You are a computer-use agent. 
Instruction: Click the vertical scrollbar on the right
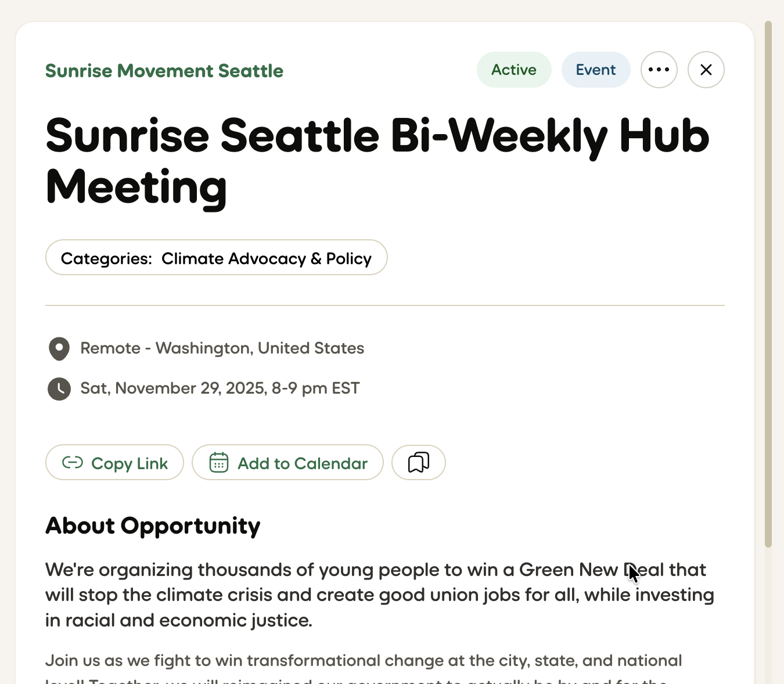pyautogui.click(x=768, y=284)
